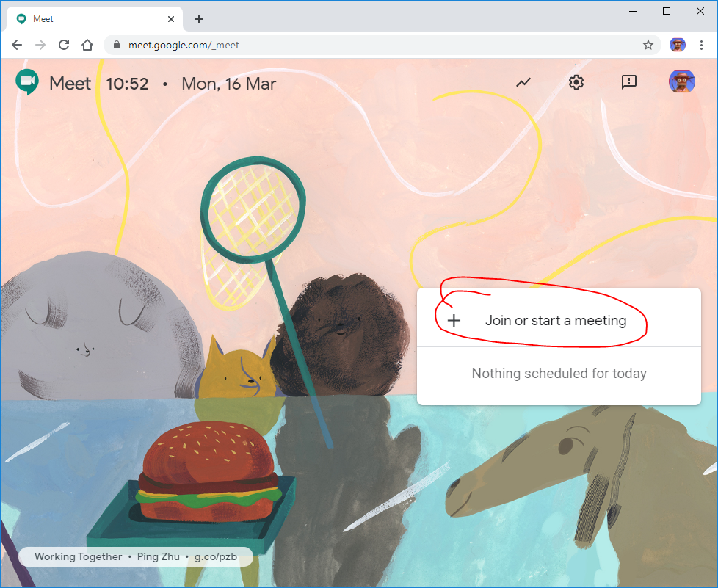
Task: Bookmark this page with the star icon
Action: pyautogui.click(x=648, y=45)
